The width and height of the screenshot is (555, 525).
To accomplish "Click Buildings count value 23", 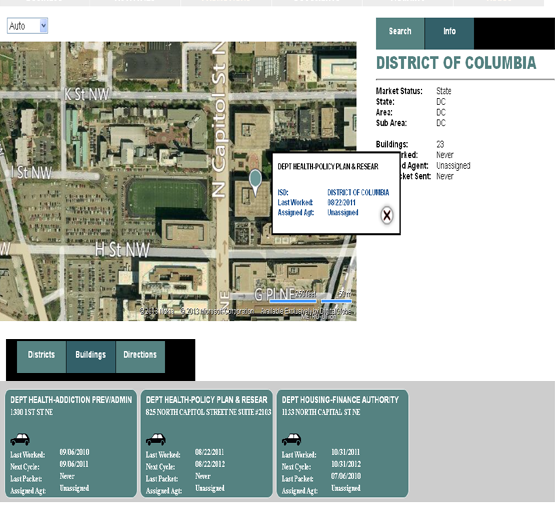I will pos(440,144).
